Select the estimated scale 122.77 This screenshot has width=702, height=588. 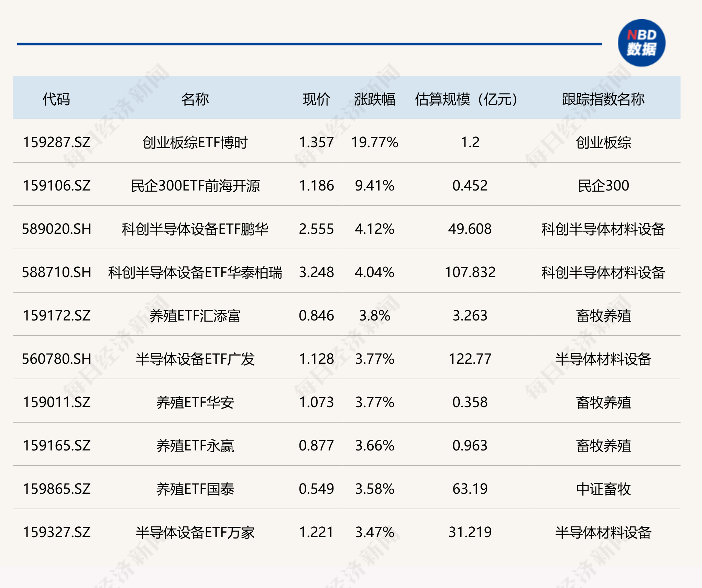470,359
